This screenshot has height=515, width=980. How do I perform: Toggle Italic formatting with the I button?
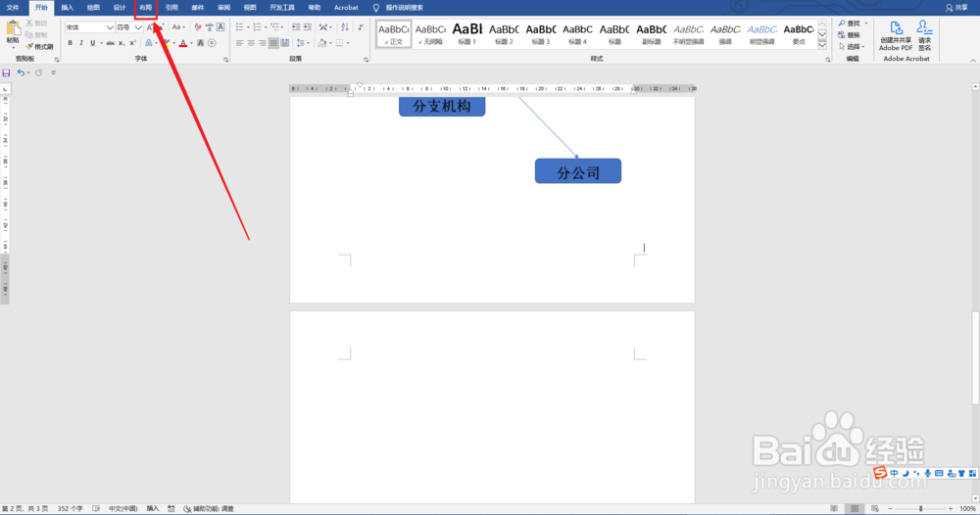click(81, 43)
